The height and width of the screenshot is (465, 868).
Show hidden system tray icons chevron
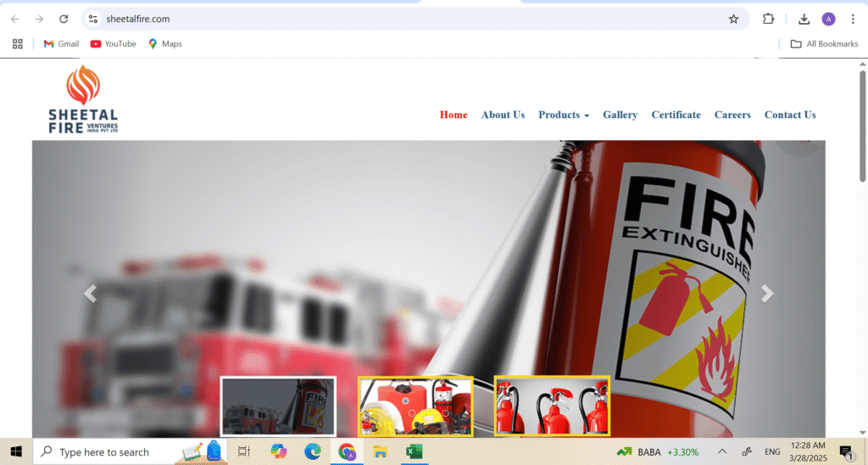click(722, 451)
